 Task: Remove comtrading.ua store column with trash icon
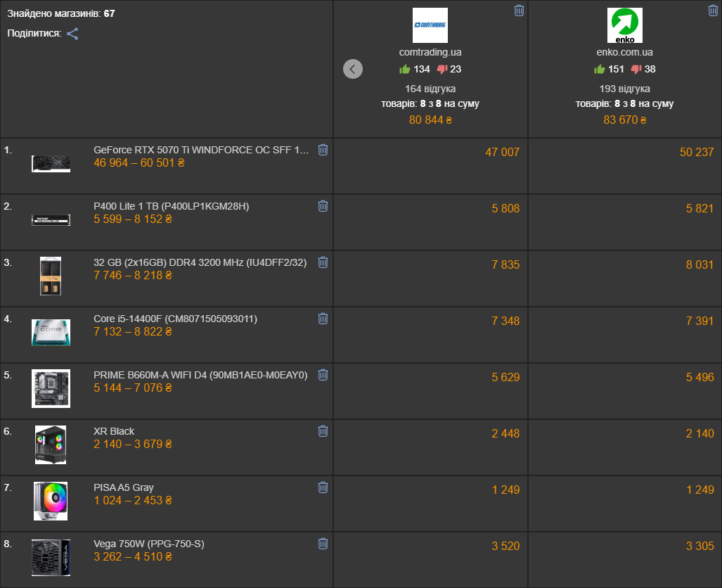[x=519, y=11]
